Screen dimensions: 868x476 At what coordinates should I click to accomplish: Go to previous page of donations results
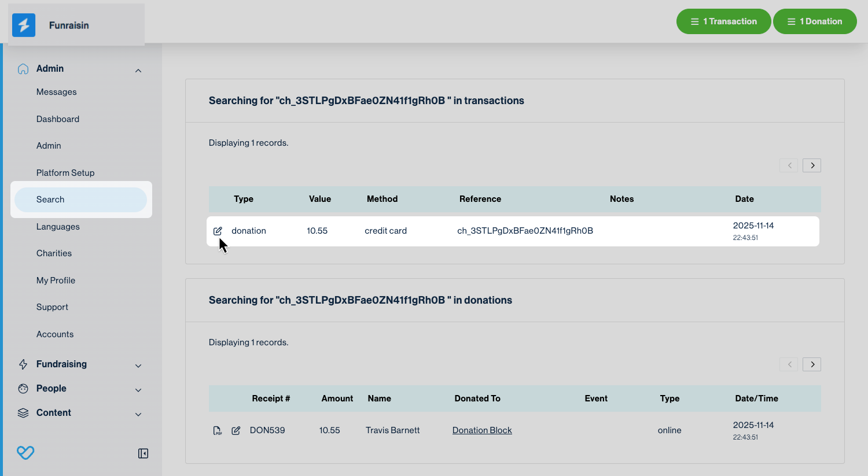click(789, 364)
